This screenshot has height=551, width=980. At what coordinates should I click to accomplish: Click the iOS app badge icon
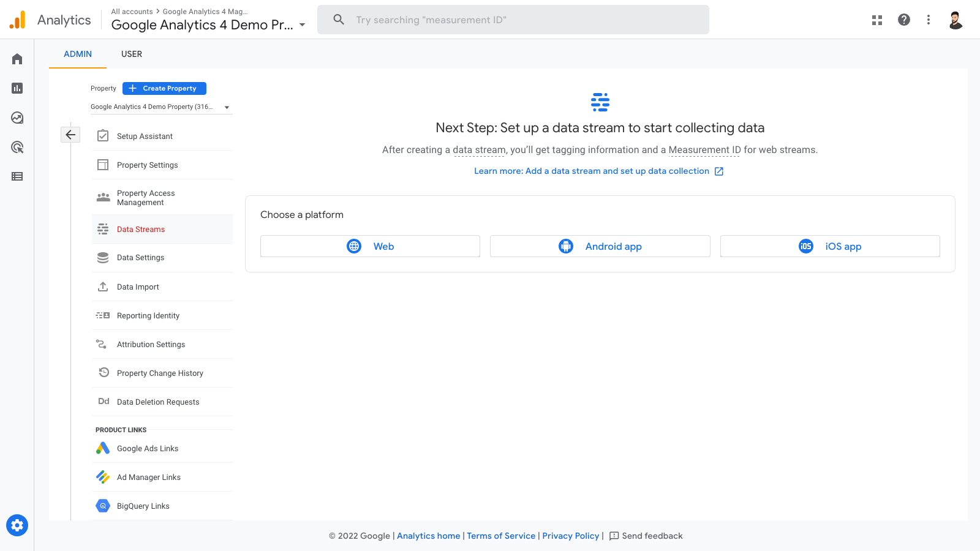(806, 246)
